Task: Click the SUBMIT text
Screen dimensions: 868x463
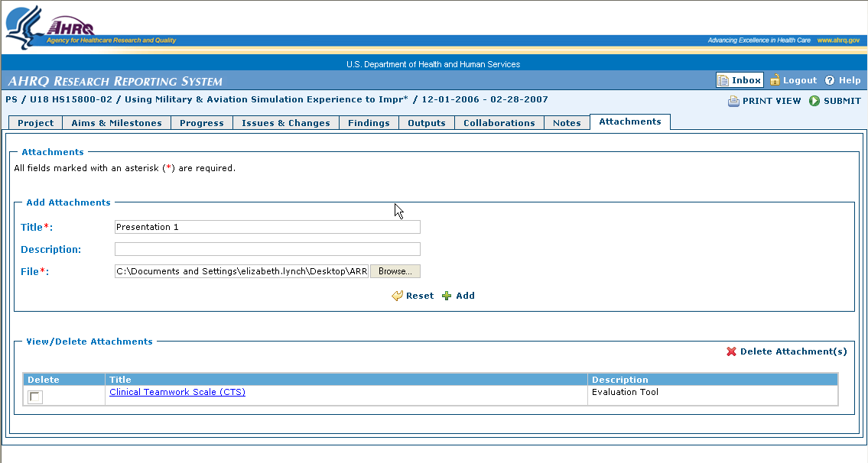Action: [842, 101]
